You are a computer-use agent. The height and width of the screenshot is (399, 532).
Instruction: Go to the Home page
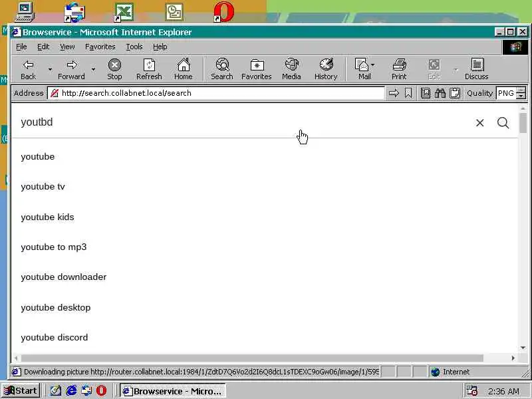click(x=184, y=70)
